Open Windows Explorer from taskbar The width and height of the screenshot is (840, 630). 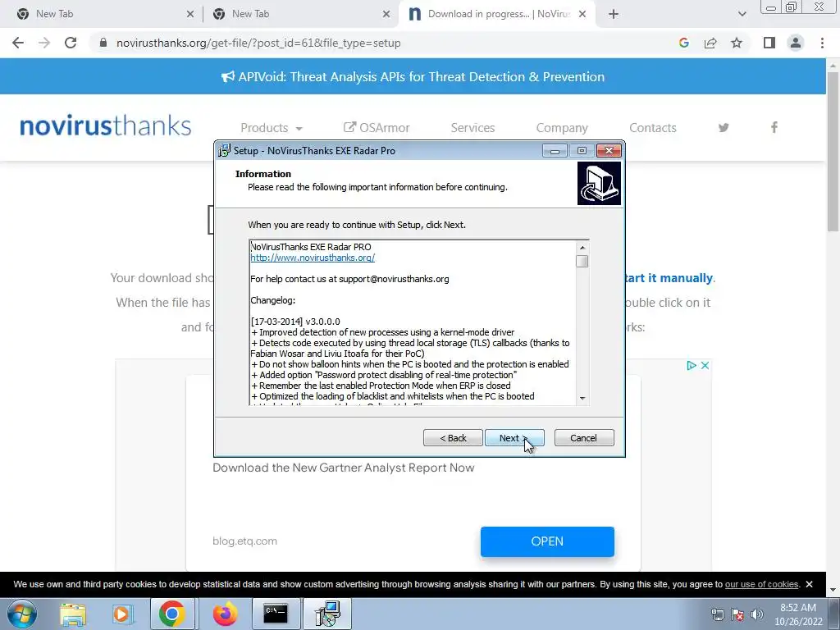pos(73,614)
